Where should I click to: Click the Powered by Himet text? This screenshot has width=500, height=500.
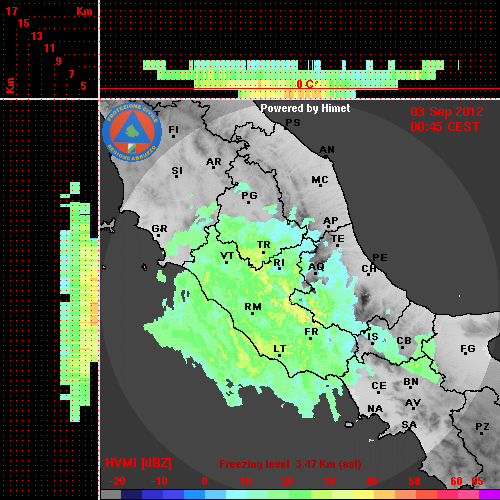click(x=305, y=108)
